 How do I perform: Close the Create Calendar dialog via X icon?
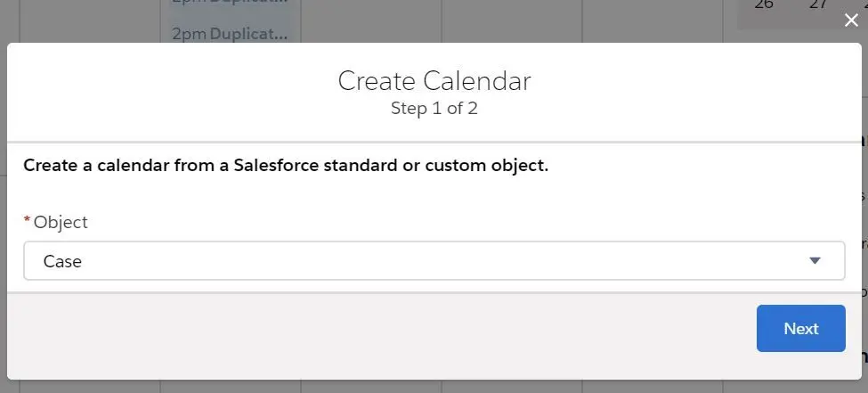coord(851,20)
